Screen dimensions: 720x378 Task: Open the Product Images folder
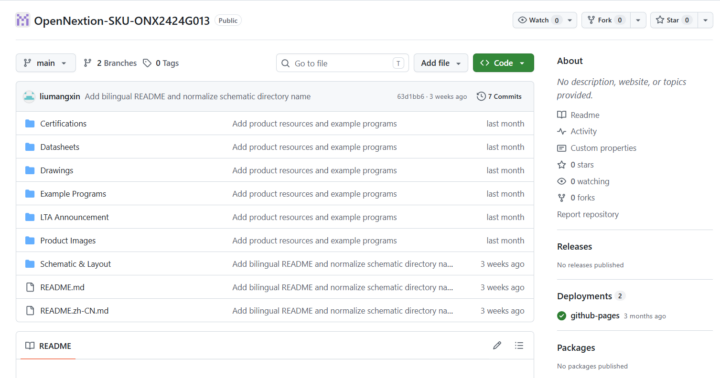pyautogui.click(x=68, y=241)
